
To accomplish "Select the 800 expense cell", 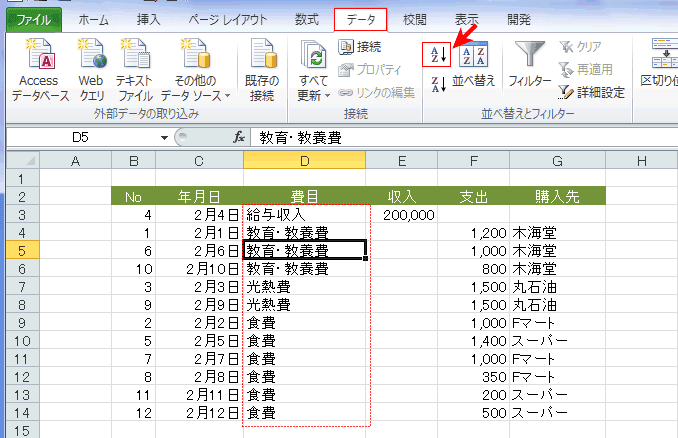I will (x=473, y=269).
